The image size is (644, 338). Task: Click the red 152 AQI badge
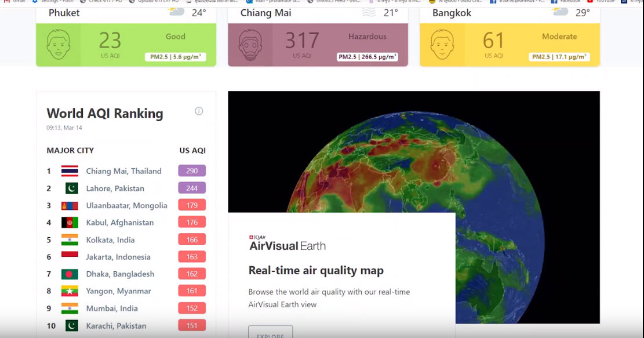pos(192,308)
